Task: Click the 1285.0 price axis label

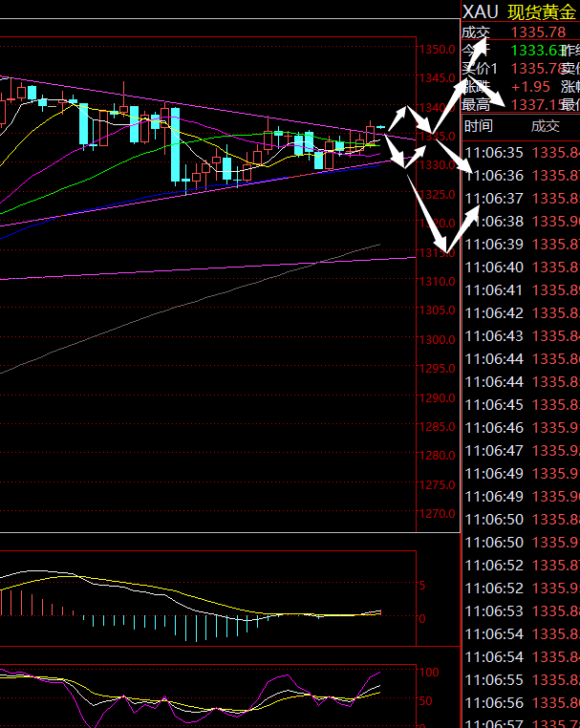Action: pos(437,426)
